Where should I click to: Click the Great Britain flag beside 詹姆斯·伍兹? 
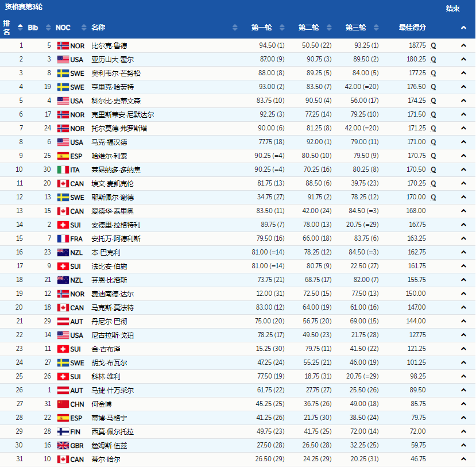(63, 445)
